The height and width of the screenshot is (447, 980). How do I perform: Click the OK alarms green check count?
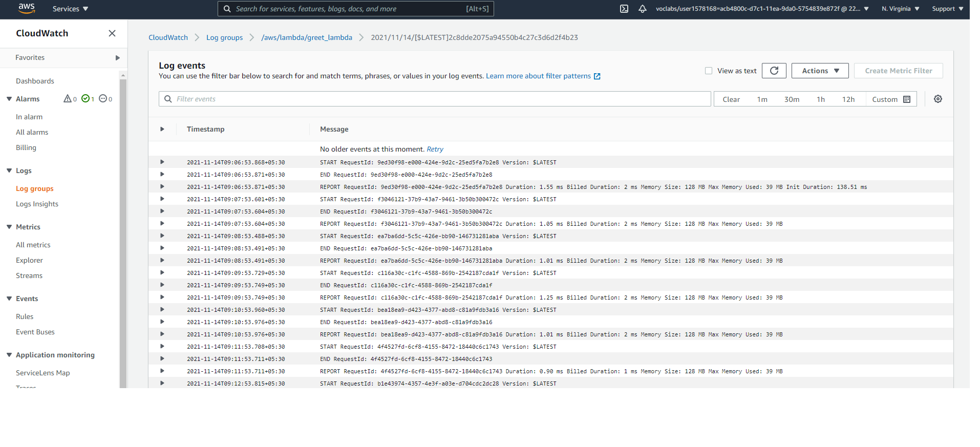pyautogui.click(x=88, y=99)
